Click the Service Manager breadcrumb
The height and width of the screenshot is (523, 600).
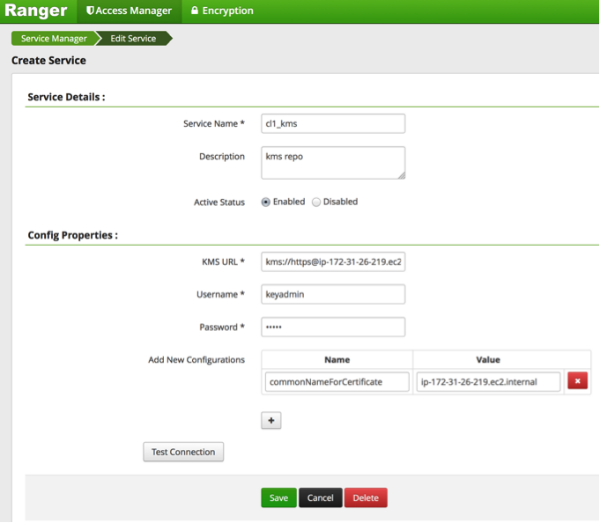click(x=50, y=39)
